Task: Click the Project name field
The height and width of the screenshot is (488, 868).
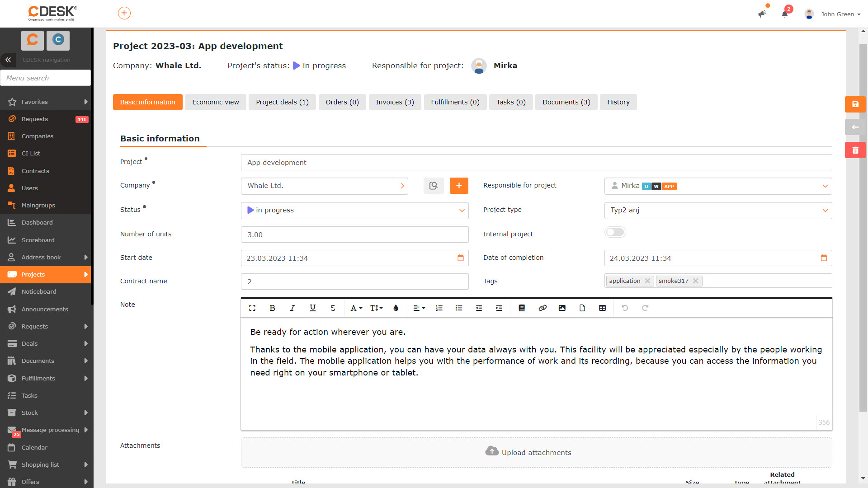Action: point(536,163)
